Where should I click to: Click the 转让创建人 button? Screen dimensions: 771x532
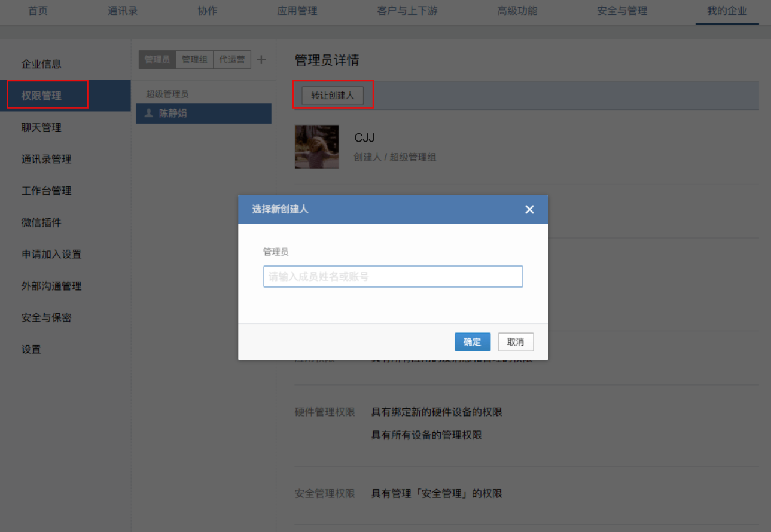coord(333,96)
